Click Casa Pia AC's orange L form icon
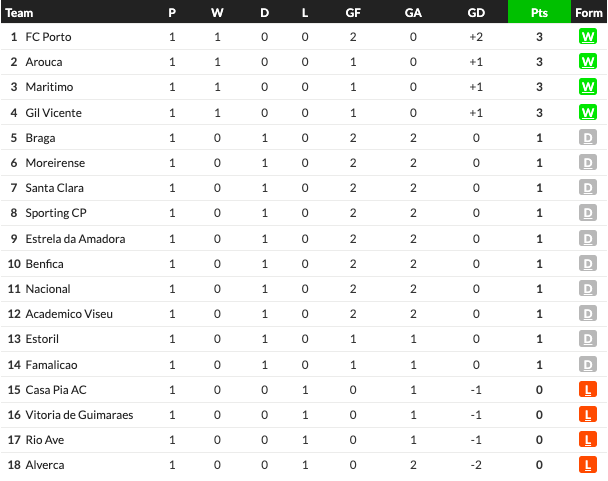 click(587, 389)
